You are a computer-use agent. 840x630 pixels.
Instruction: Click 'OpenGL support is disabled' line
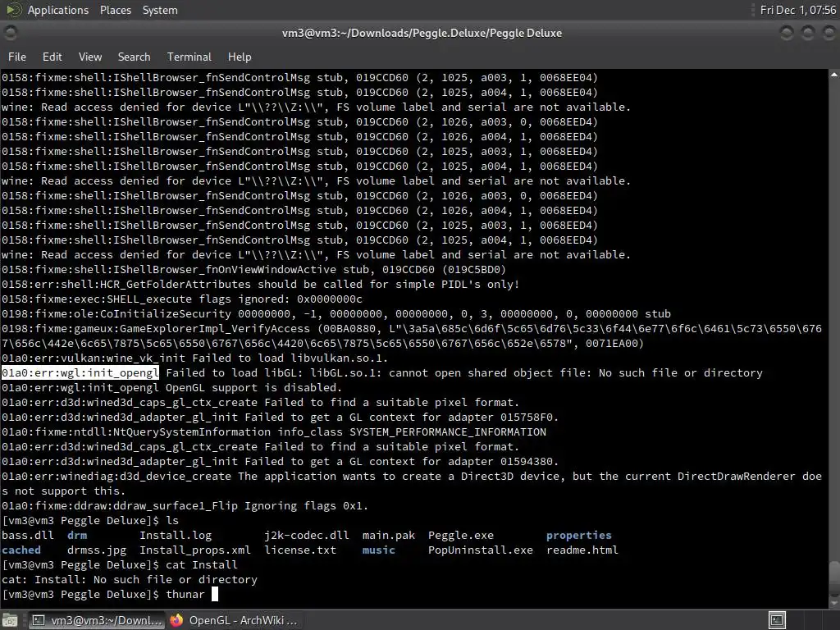tap(171, 388)
